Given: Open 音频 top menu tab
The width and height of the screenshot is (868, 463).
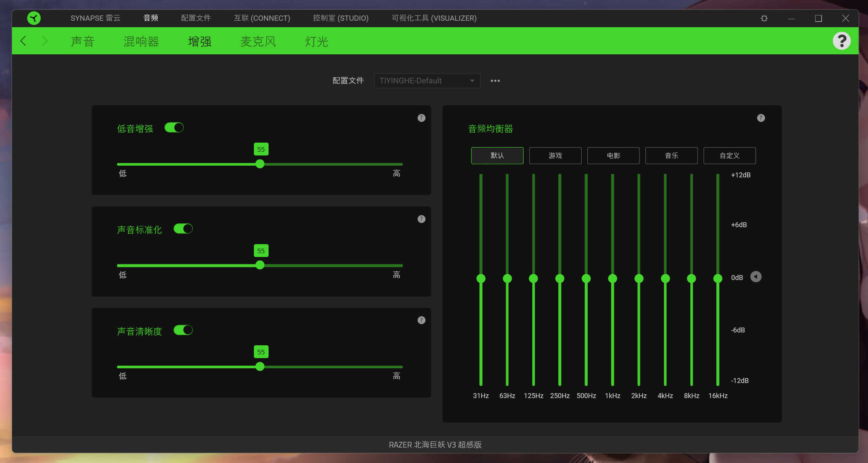Looking at the screenshot, I should click(x=151, y=18).
